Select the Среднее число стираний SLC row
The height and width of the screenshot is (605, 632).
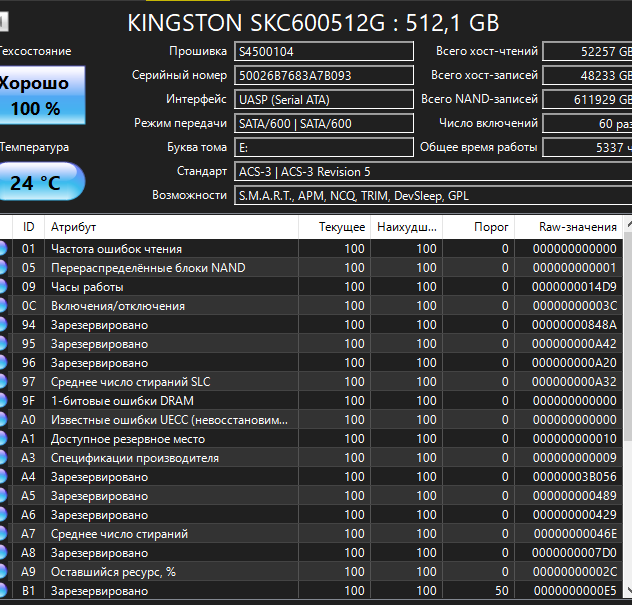click(x=311, y=382)
